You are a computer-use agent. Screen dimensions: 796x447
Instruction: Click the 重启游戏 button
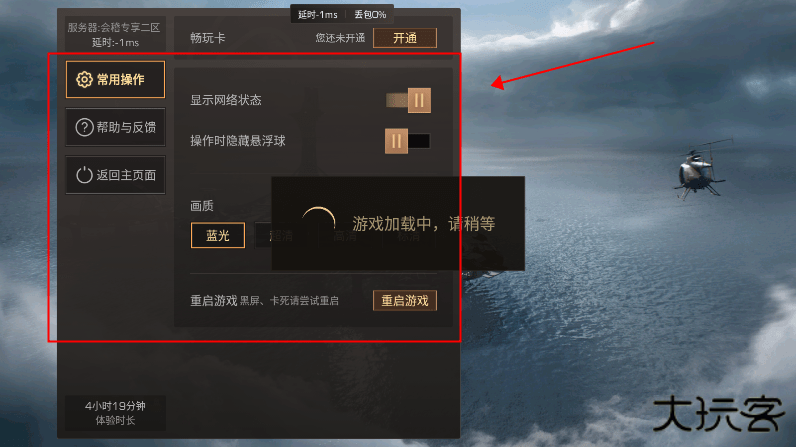pyautogui.click(x=405, y=300)
